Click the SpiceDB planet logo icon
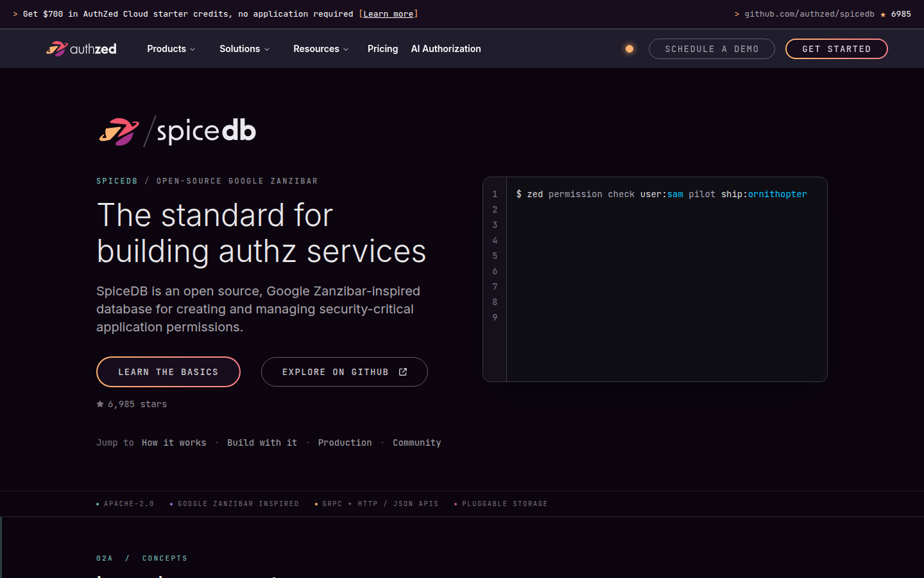Viewport: 924px width, 578px height. 119,132
